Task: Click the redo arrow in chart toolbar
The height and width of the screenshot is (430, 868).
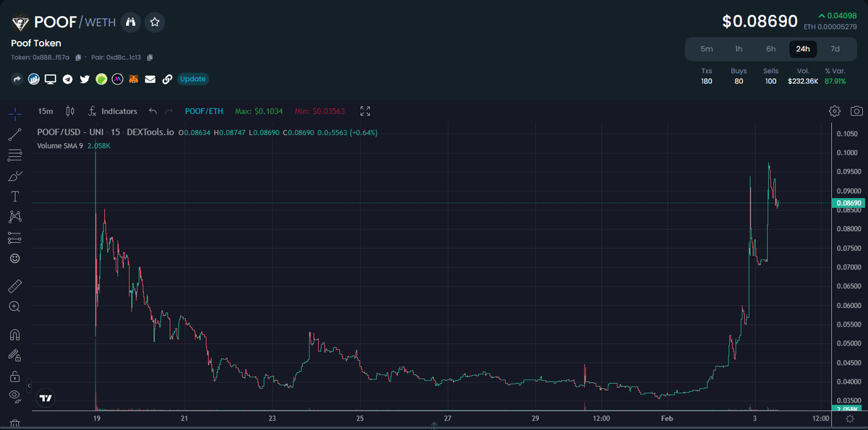Action: pyautogui.click(x=169, y=111)
